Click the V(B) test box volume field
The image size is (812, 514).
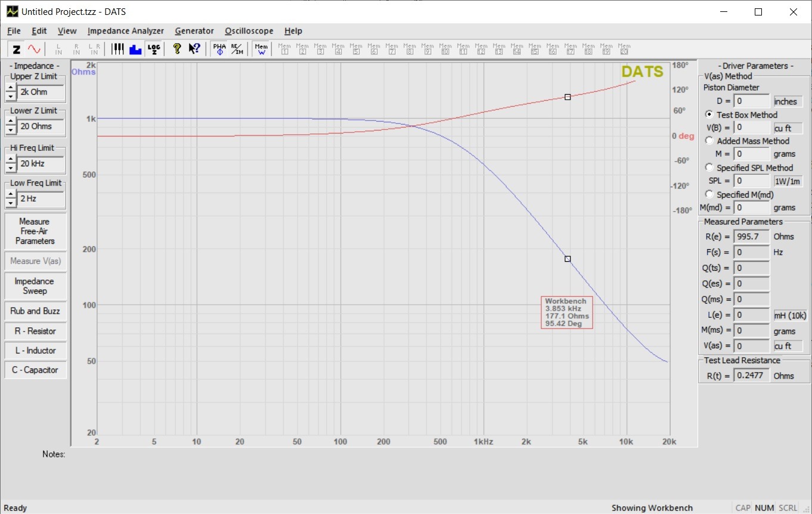[752, 128]
